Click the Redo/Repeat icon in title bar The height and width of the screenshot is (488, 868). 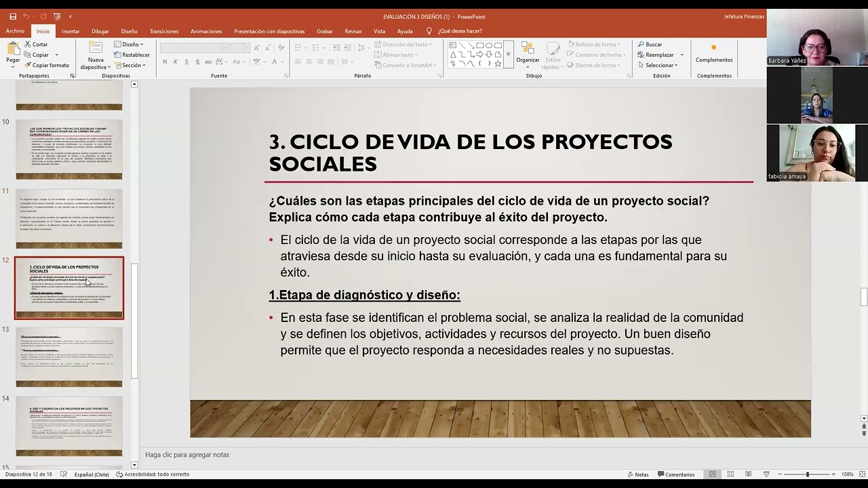point(44,16)
